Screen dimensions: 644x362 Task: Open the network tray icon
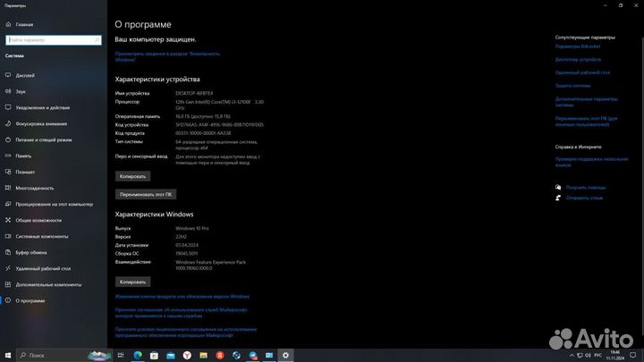pyautogui.click(x=580, y=356)
